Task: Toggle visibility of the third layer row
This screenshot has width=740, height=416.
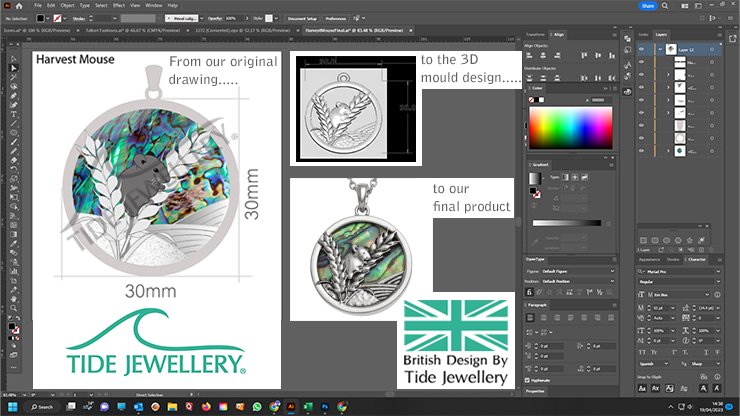Action: (641, 75)
